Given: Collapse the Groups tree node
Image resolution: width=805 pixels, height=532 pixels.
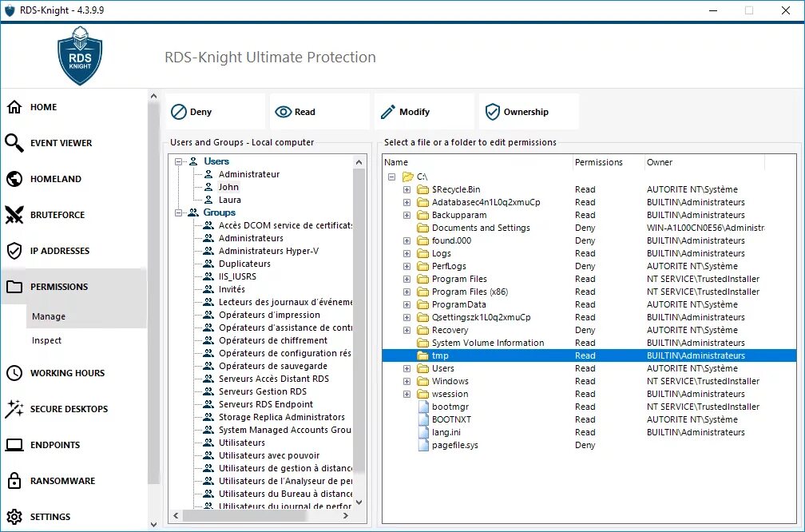Looking at the screenshot, I should tap(179, 212).
